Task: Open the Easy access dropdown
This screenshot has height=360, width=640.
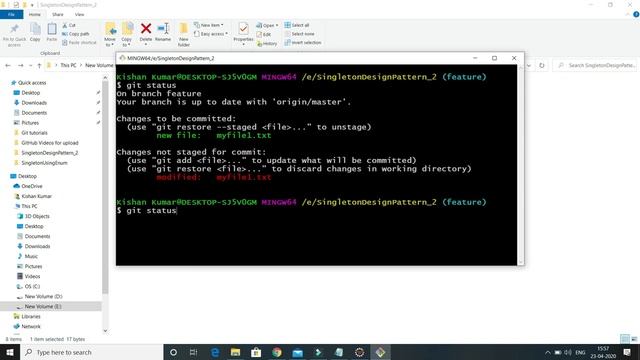Action: [x=211, y=34]
